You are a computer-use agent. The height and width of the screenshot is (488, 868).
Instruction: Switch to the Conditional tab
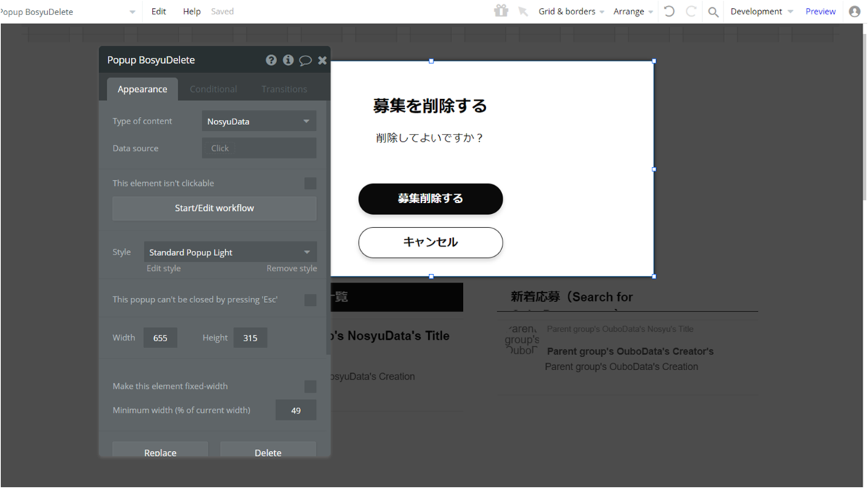(x=213, y=89)
